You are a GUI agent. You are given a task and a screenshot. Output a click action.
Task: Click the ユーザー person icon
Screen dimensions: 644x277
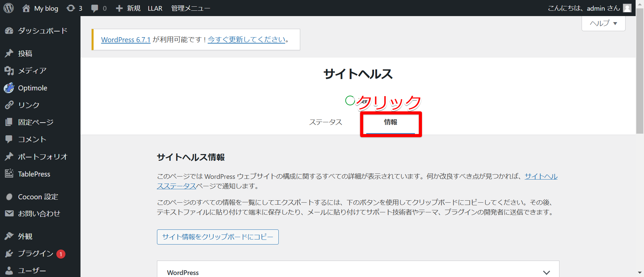9,271
